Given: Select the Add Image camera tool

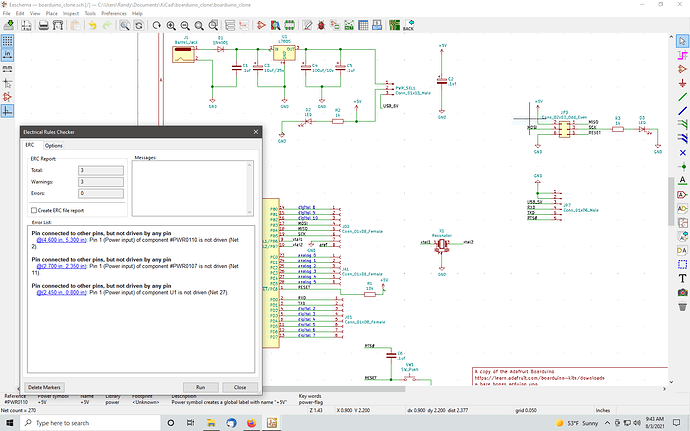Looking at the screenshot, I should click(x=682, y=292).
